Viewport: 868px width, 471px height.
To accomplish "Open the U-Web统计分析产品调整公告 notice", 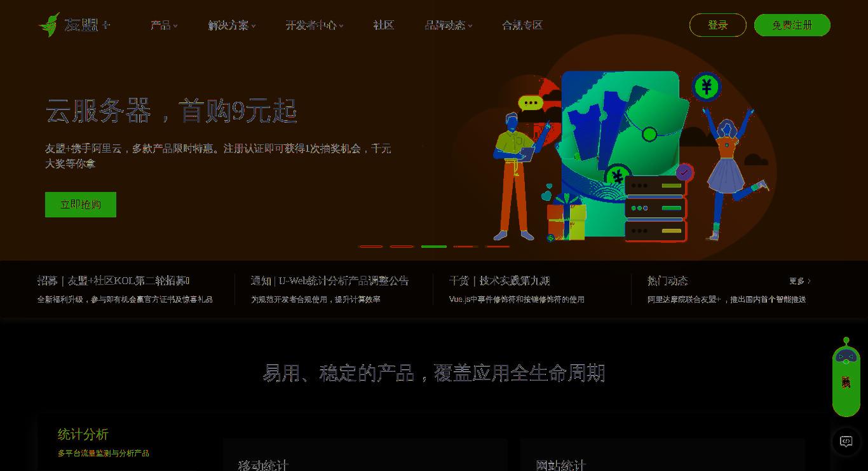I will tap(330, 281).
